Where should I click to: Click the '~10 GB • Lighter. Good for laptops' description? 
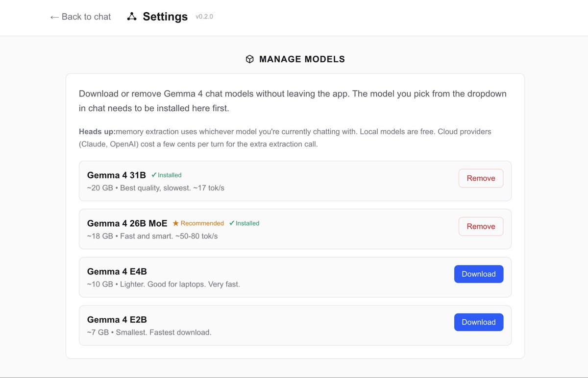(164, 284)
